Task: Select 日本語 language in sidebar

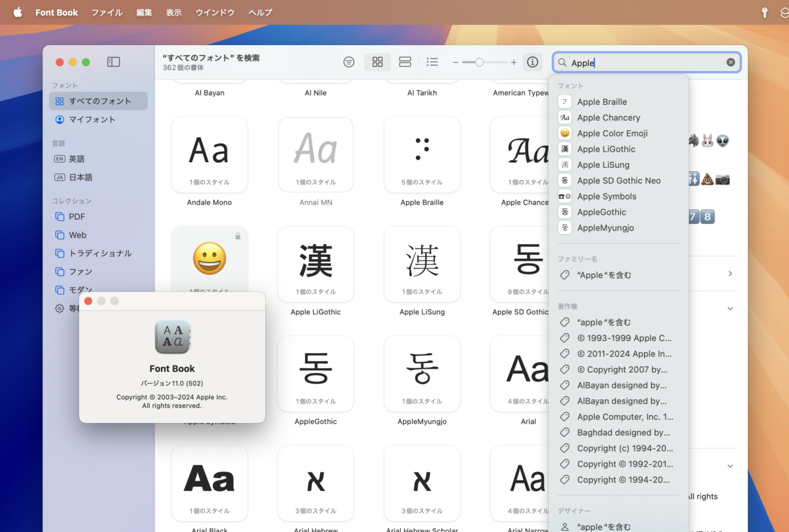Action: [x=98, y=178]
